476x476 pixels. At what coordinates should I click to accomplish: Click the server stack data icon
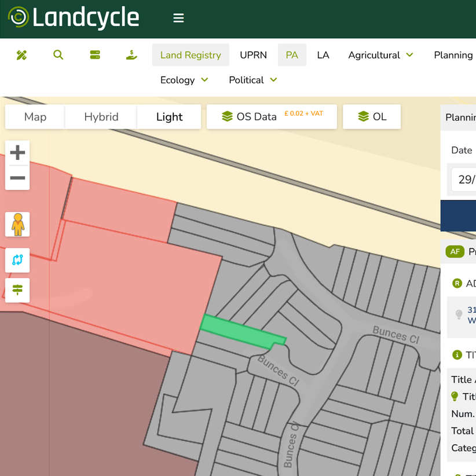[95, 55]
